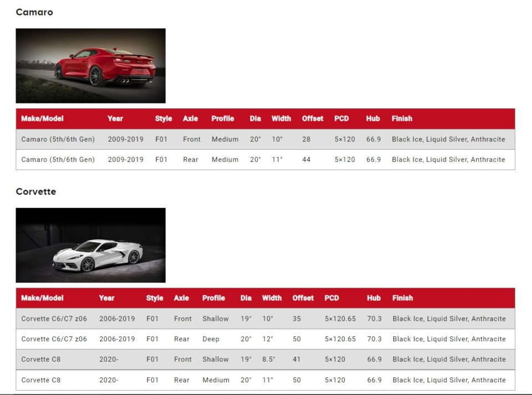
Task: Click Finish header in Camaro table
Action: [x=402, y=119]
